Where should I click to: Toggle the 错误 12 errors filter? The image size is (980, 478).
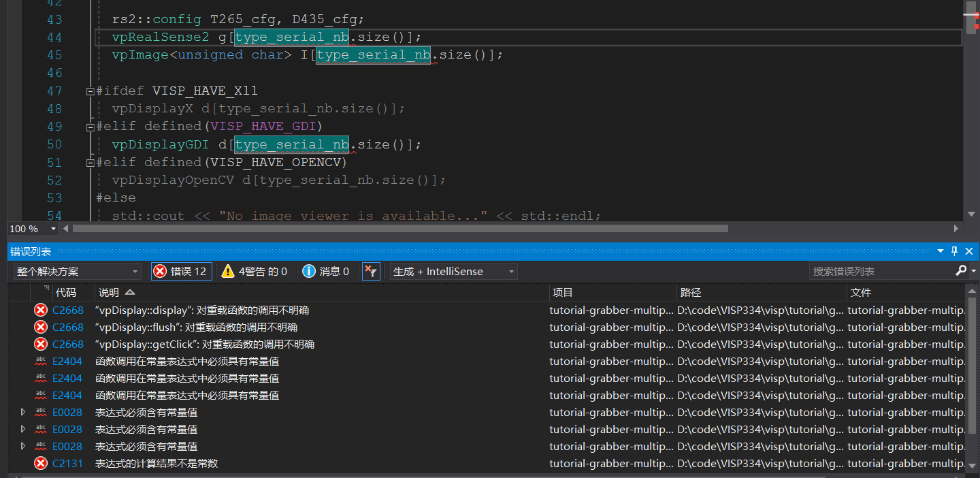coord(181,271)
